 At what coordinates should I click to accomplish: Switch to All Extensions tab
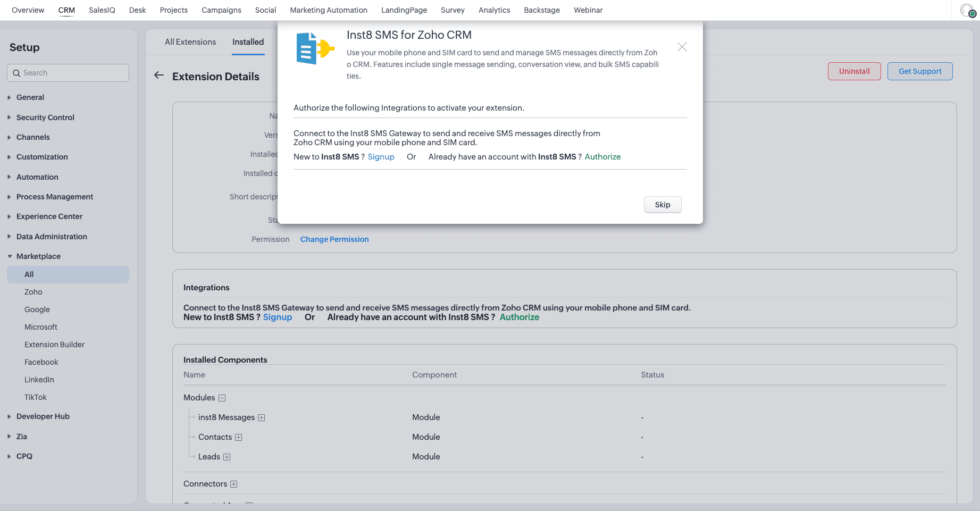(190, 42)
